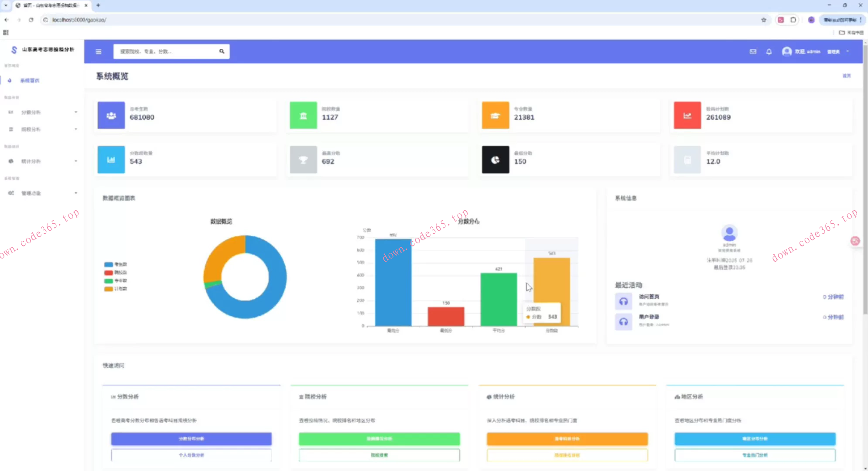Viewport: 868px width, 471px height.
Task: Open the mail envelope icon in header
Action: pos(753,51)
